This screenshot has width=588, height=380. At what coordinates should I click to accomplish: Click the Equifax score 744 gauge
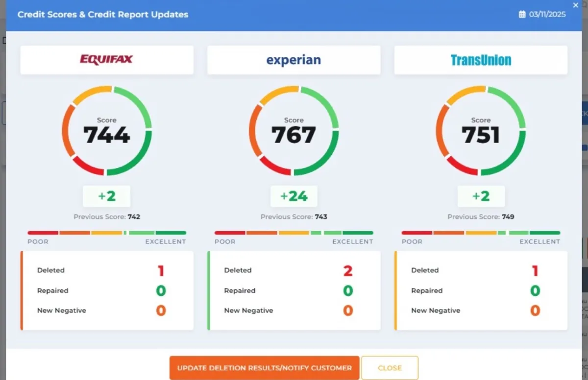107,131
